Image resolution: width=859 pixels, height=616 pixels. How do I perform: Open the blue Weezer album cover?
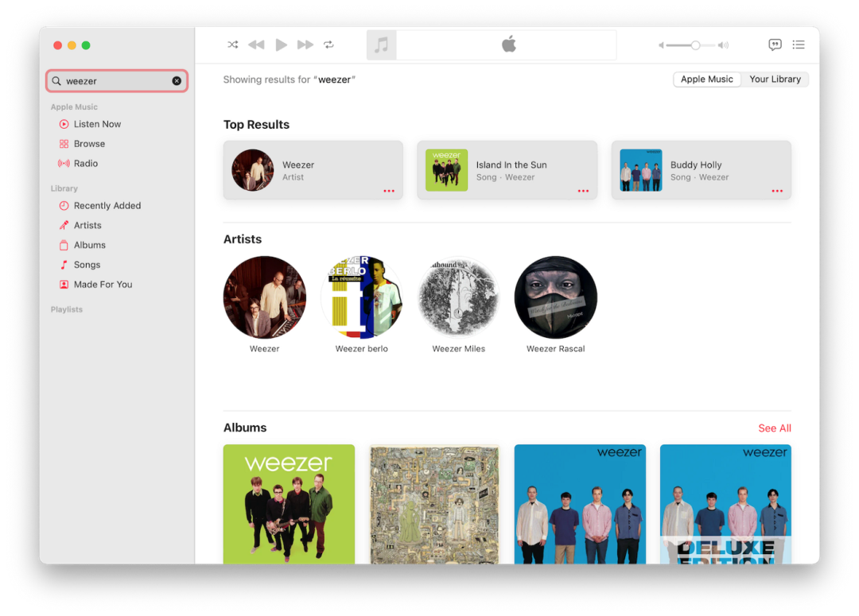580,504
